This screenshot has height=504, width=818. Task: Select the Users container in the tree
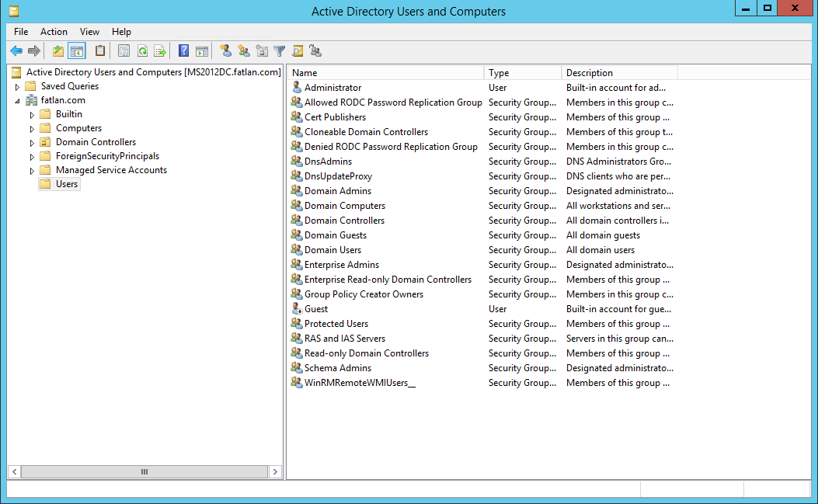point(67,184)
